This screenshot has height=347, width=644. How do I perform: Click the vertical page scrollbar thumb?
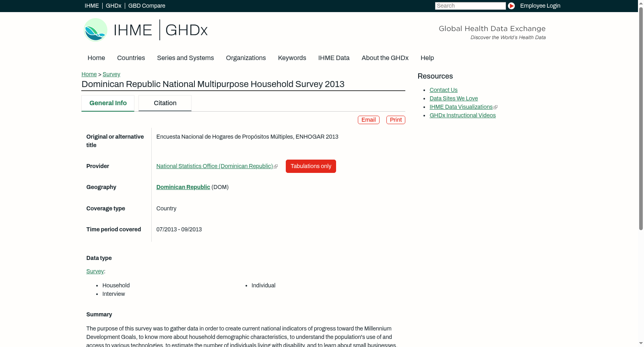641,118
